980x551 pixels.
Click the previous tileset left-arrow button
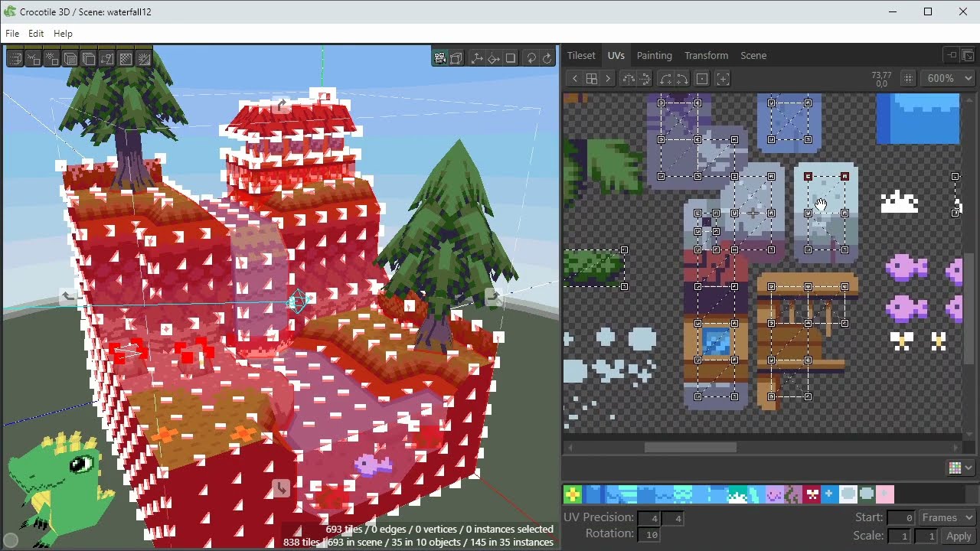point(575,79)
